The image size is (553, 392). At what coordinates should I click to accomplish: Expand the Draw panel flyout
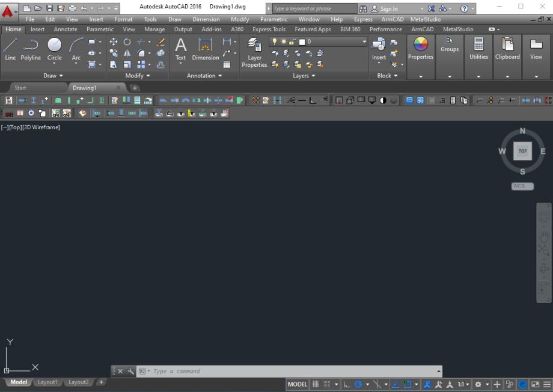click(x=53, y=76)
